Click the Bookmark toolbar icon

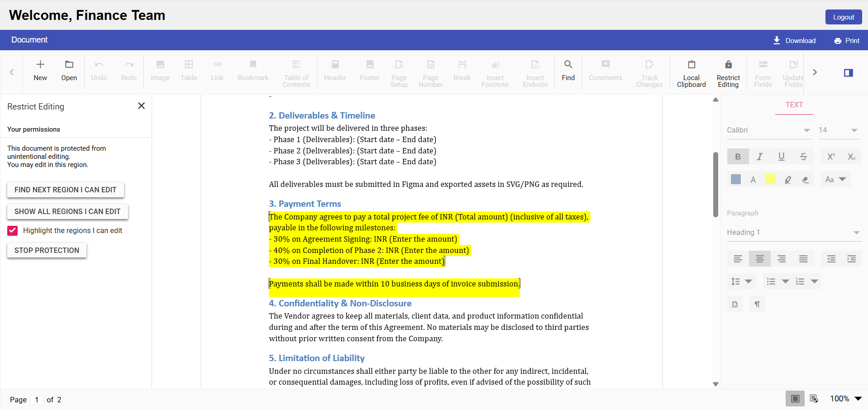tap(253, 71)
